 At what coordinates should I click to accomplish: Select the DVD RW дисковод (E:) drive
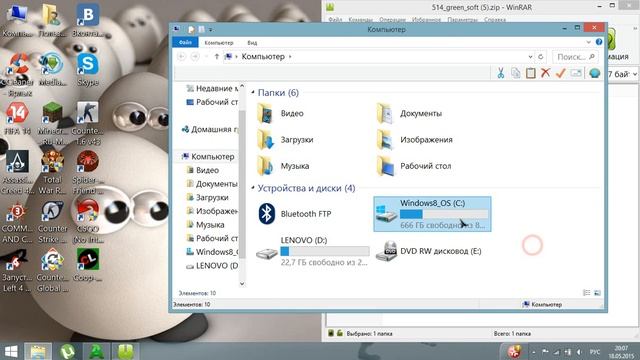429,251
